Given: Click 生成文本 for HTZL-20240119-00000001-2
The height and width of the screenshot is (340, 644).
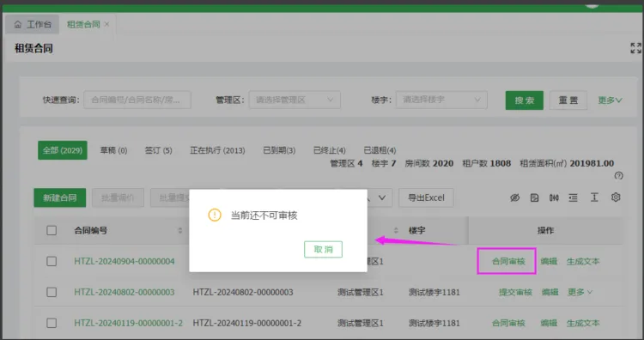Looking at the screenshot, I should pos(583,323).
